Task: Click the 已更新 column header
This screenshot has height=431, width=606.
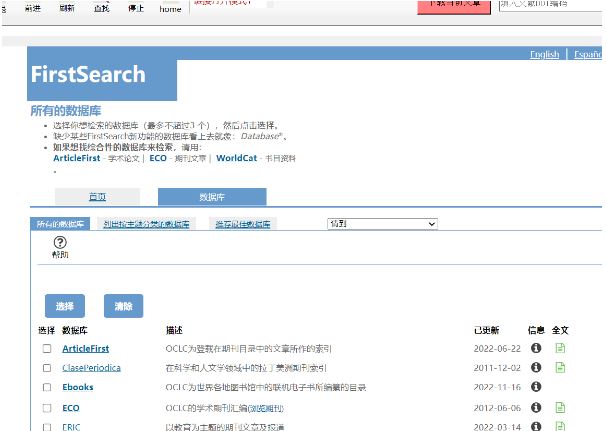Action: [x=487, y=330]
